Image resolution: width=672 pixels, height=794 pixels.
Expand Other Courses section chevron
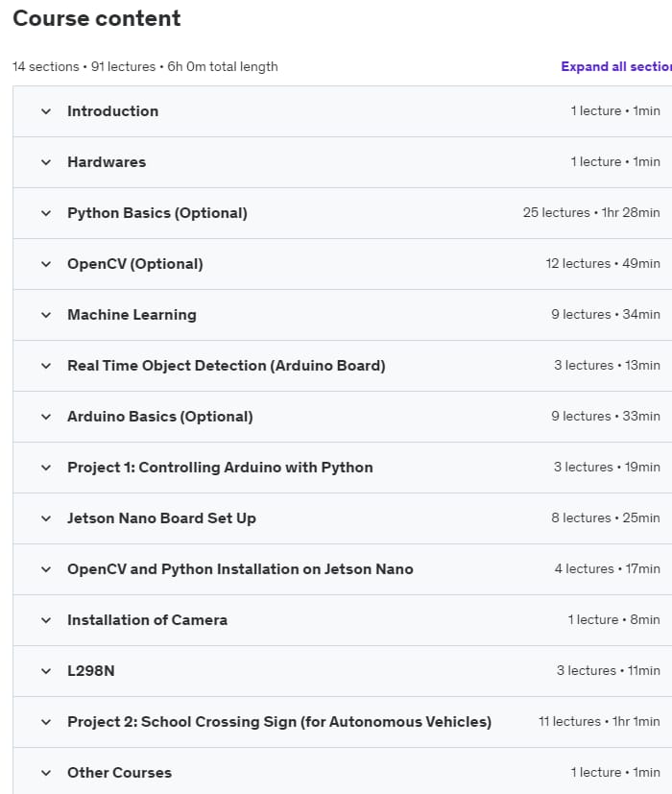coord(46,773)
